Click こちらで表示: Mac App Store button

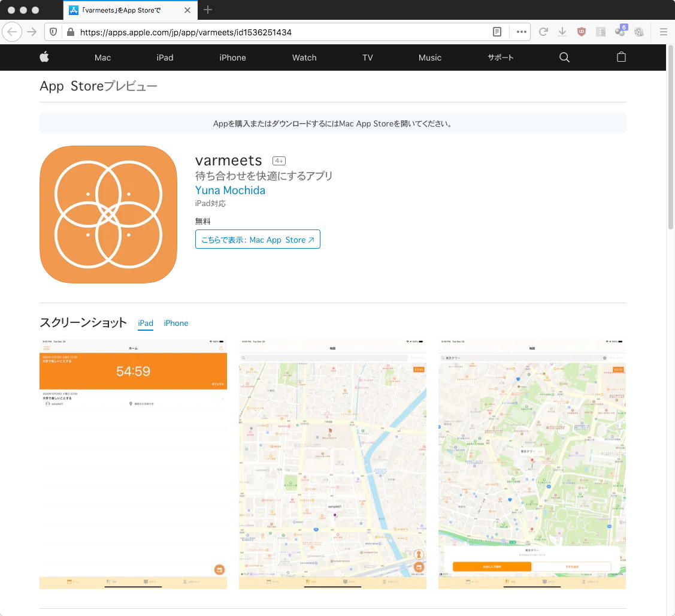[x=258, y=240]
